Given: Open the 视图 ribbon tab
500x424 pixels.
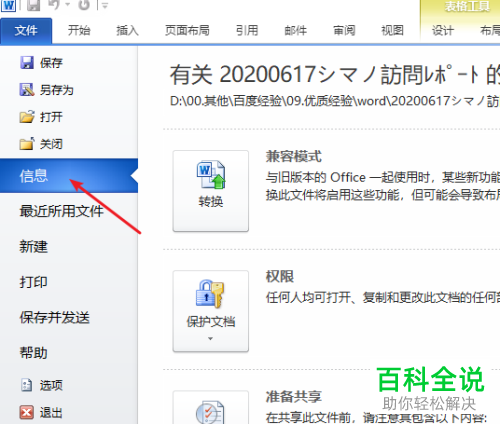Looking at the screenshot, I should click(392, 30).
